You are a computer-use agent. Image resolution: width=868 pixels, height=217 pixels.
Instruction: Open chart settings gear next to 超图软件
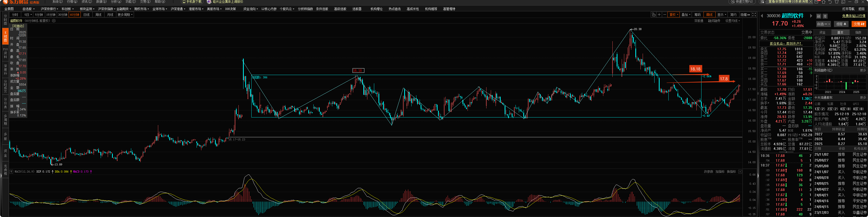point(54,21)
